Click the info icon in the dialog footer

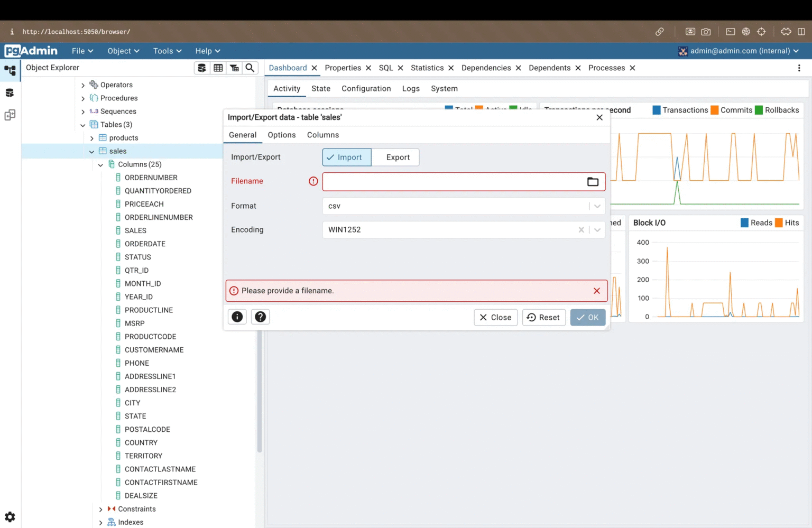pos(236,317)
